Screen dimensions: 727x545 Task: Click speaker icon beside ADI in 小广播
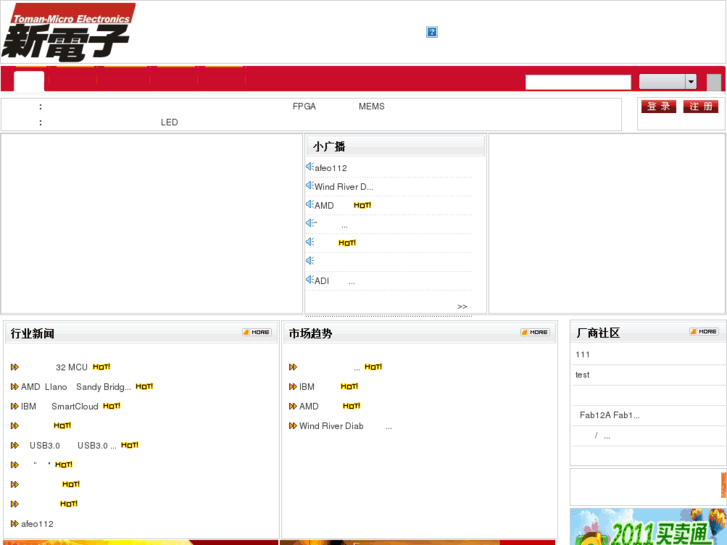coord(310,279)
